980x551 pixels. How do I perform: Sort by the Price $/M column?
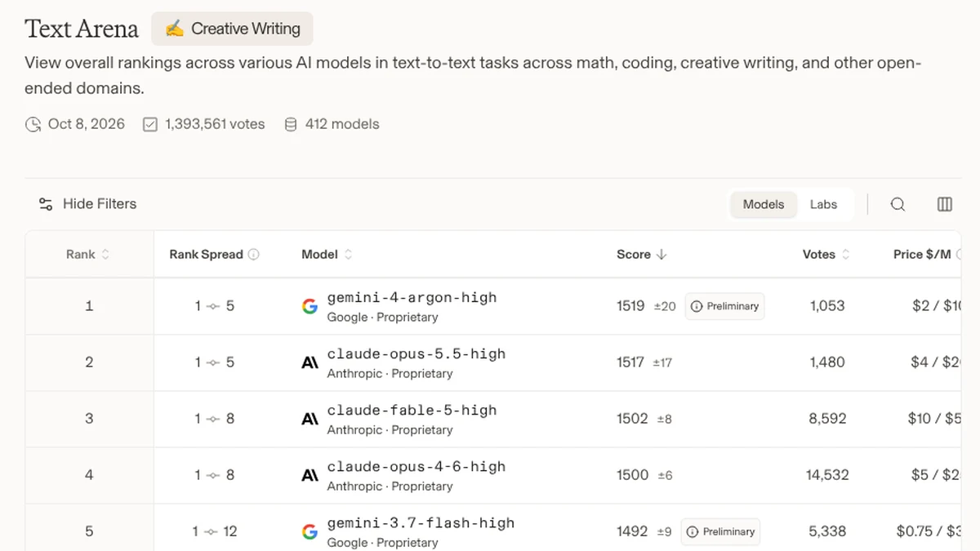point(928,255)
